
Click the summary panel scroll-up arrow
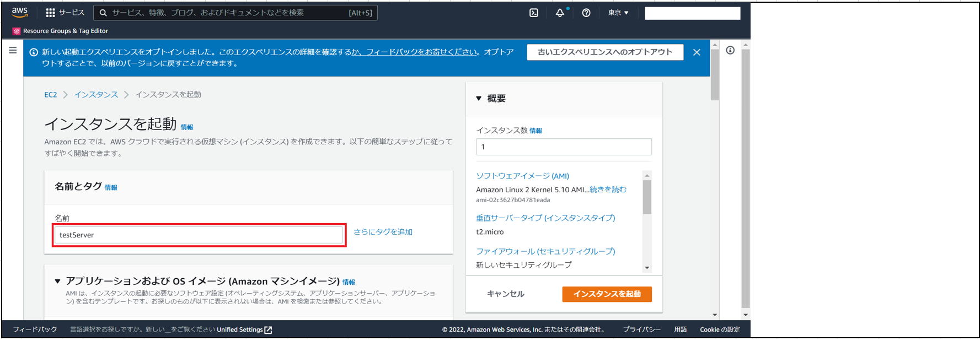coord(647,175)
